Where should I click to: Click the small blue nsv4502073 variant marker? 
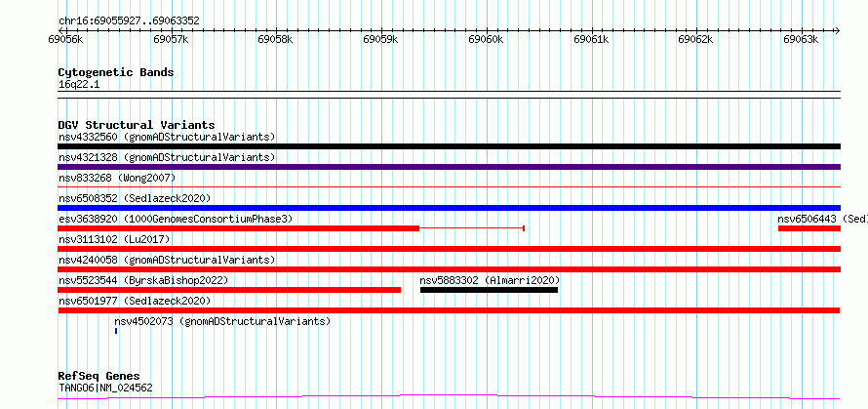[116, 331]
